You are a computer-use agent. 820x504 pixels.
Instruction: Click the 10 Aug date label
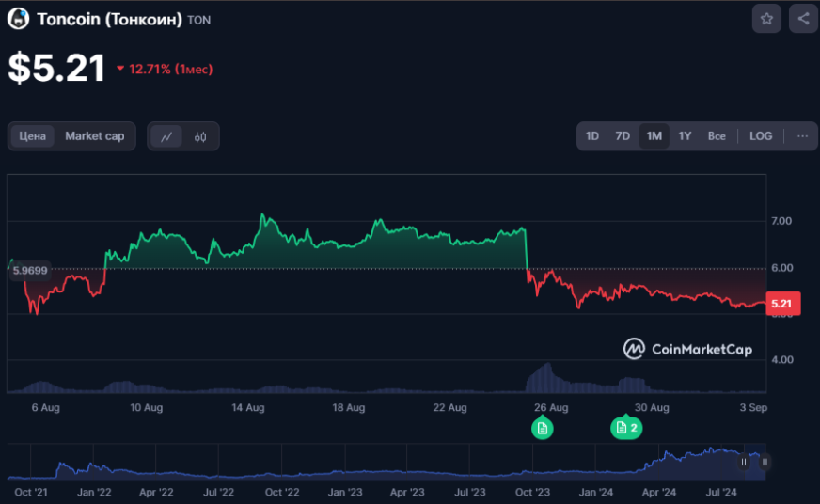click(x=147, y=408)
